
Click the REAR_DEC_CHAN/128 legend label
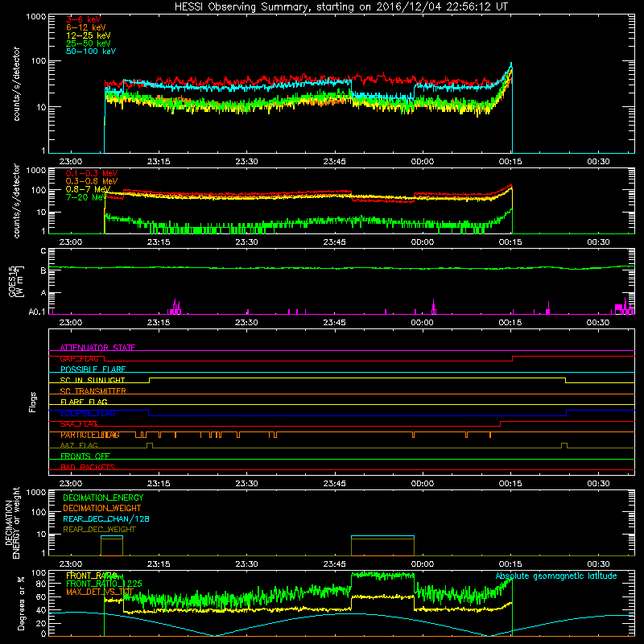(106, 518)
